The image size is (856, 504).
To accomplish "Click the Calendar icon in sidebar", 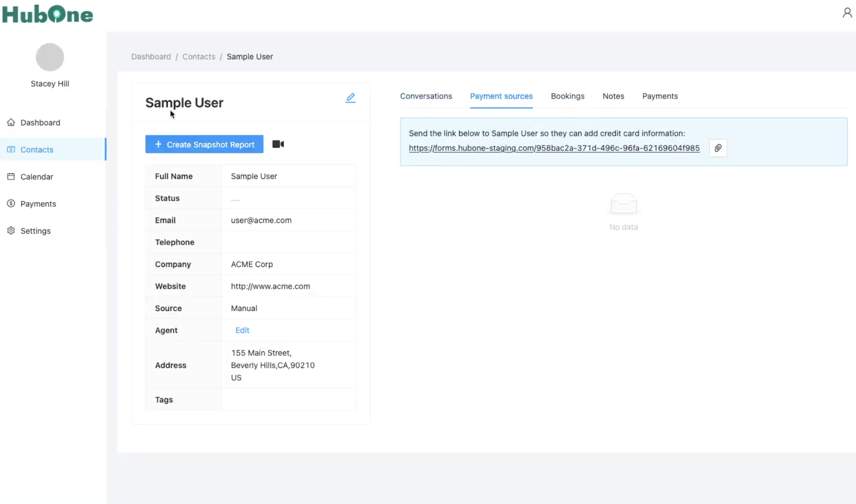I will [x=11, y=177].
